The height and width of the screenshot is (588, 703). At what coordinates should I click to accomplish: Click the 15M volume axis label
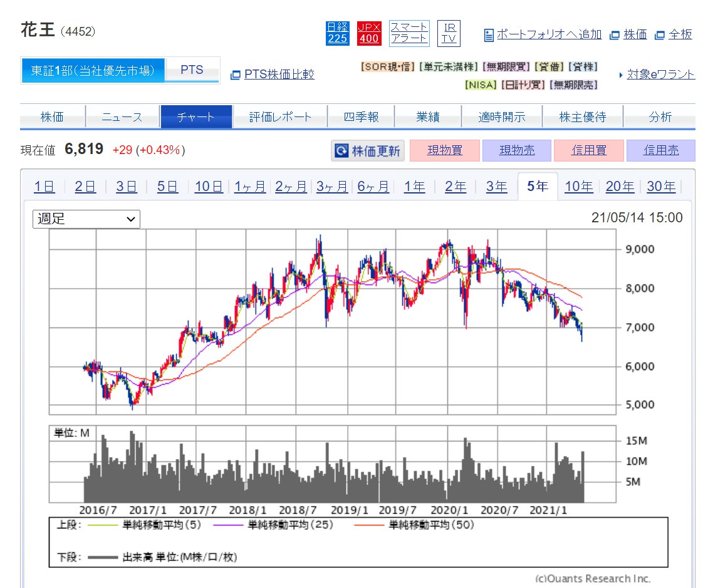[x=636, y=441]
